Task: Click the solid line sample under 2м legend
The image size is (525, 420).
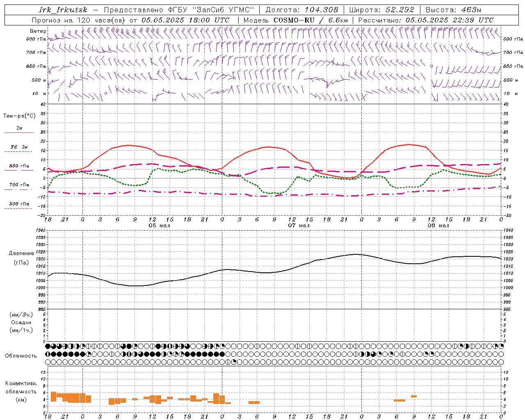Action: point(19,132)
